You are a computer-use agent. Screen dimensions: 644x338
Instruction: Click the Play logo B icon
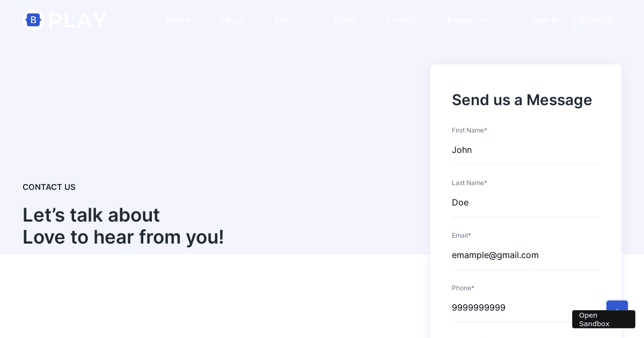33,20
